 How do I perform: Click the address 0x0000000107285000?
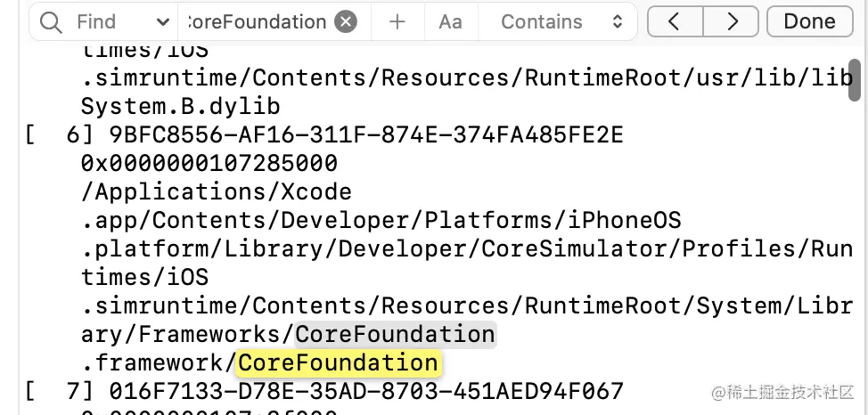click(x=209, y=164)
